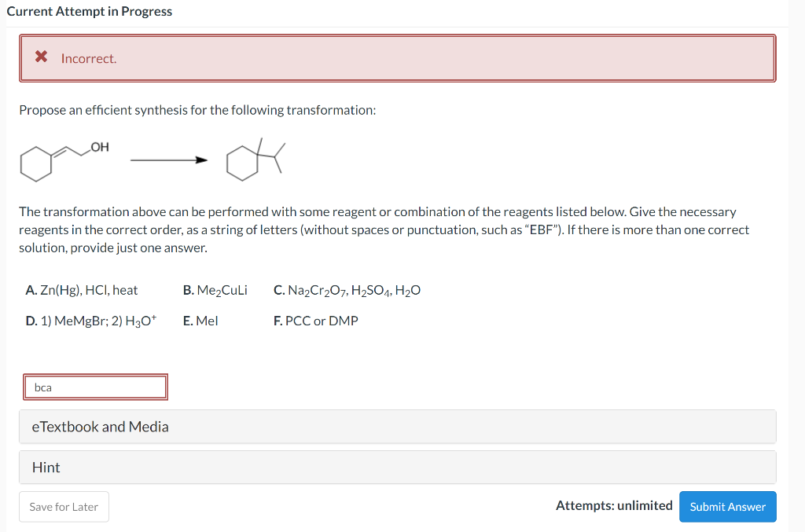Select reagent option F, PCC or DMP

pyautogui.click(x=316, y=321)
